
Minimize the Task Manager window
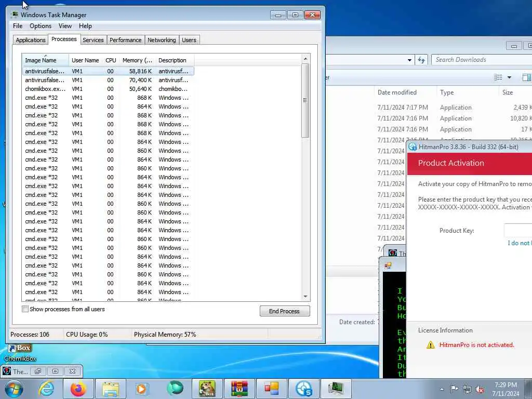[x=278, y=15]
